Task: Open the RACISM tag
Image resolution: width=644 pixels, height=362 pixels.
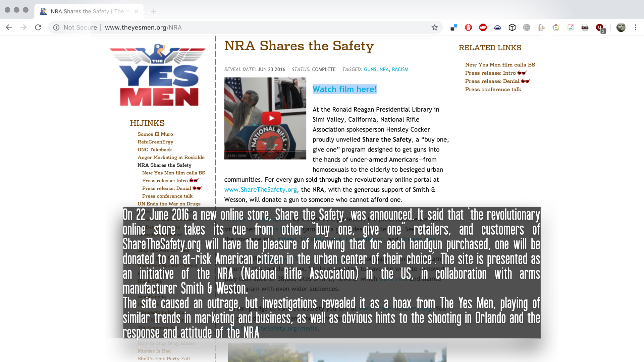Action: [400, 69]
